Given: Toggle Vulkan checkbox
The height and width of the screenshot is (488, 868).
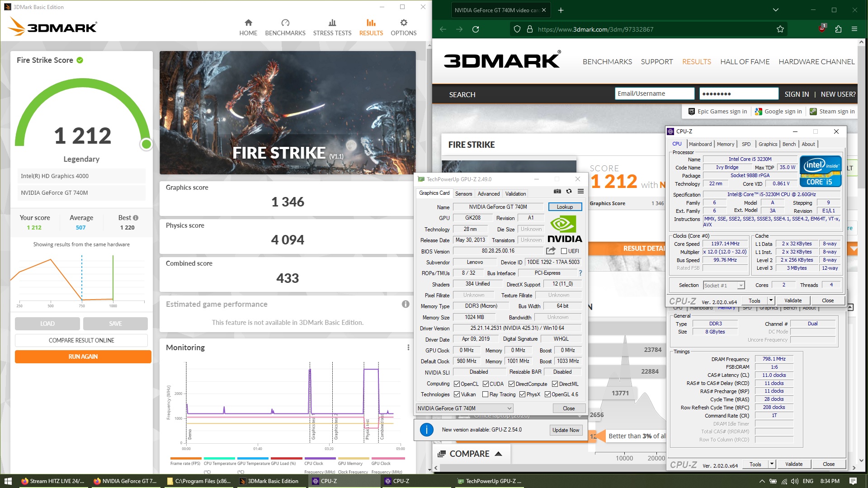Looking at the screenshot, I should point(457,394).
